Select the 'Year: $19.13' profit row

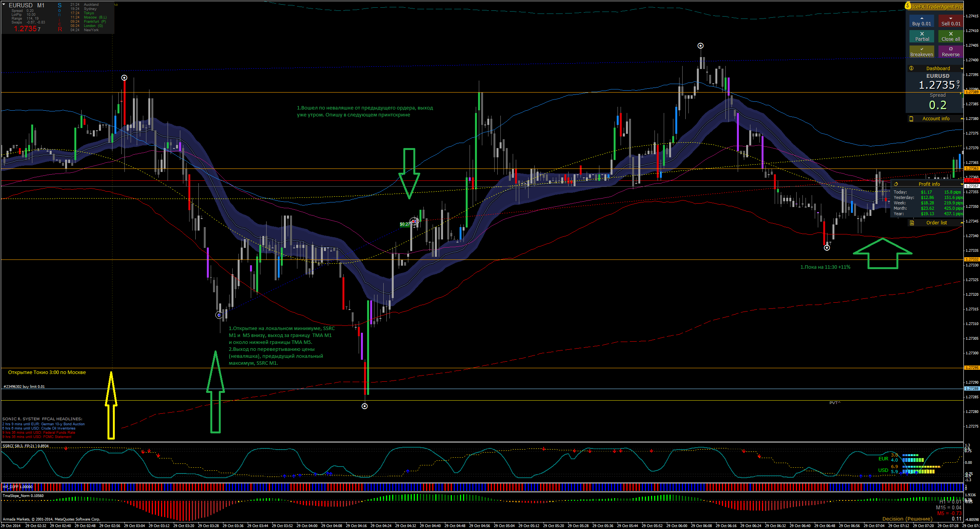[928, 214]
